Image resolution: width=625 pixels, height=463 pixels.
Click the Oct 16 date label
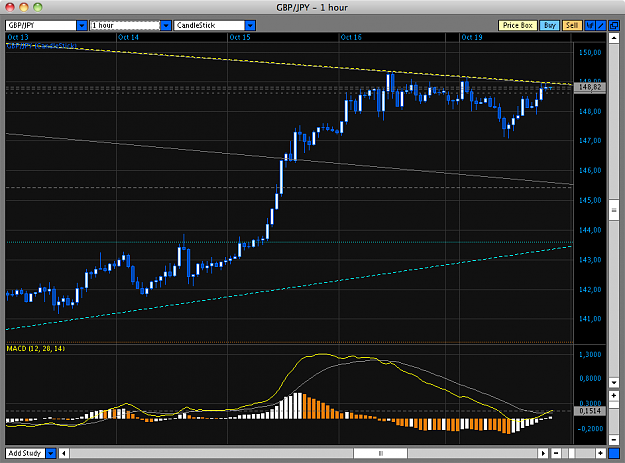click(x=351, y=37)
